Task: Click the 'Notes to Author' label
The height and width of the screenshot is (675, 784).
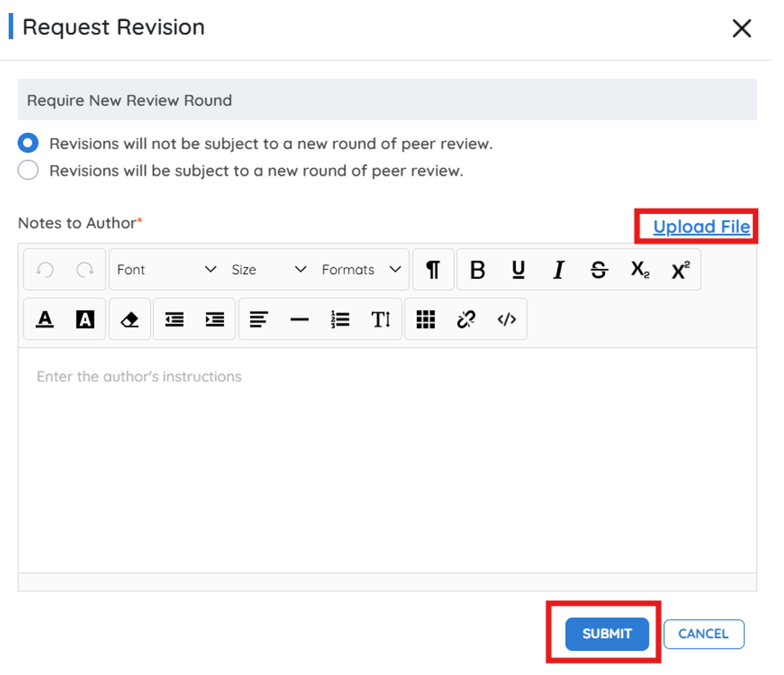Action: [80, 223]
